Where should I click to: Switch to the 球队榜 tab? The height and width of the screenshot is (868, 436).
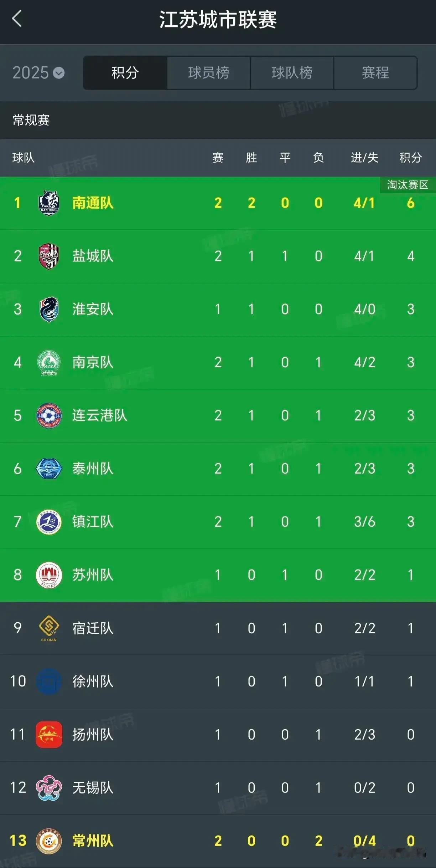292,73
